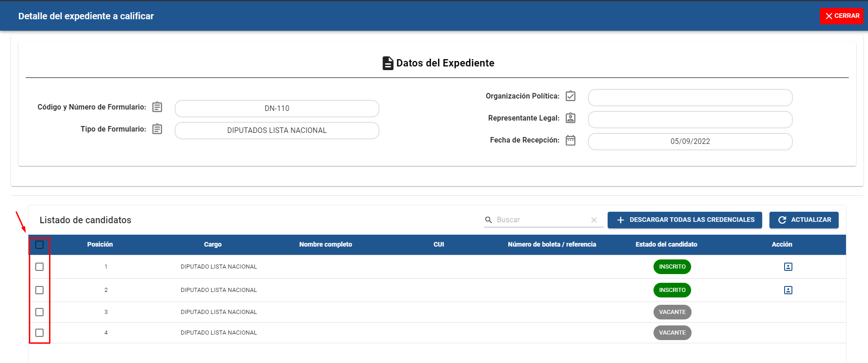Click the credential icon for candidate position 1
The width and height of the screenshot is (868, 363).
point(788,267)
